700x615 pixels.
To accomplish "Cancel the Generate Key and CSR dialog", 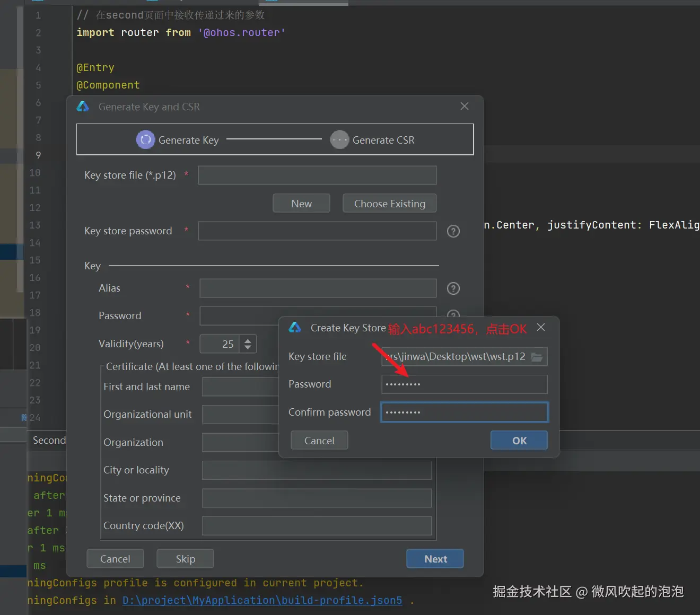I will pos(115,559).
